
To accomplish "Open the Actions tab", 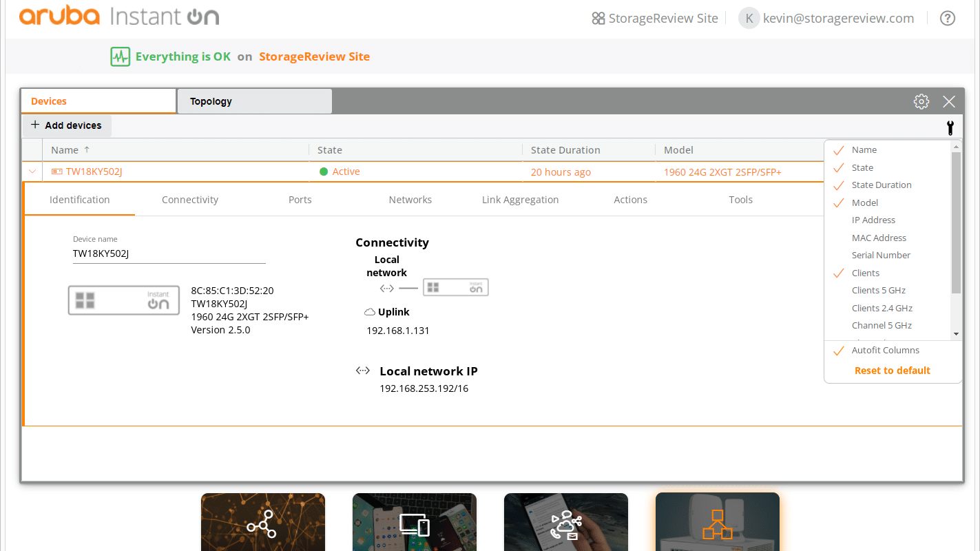I will [631, 200].
